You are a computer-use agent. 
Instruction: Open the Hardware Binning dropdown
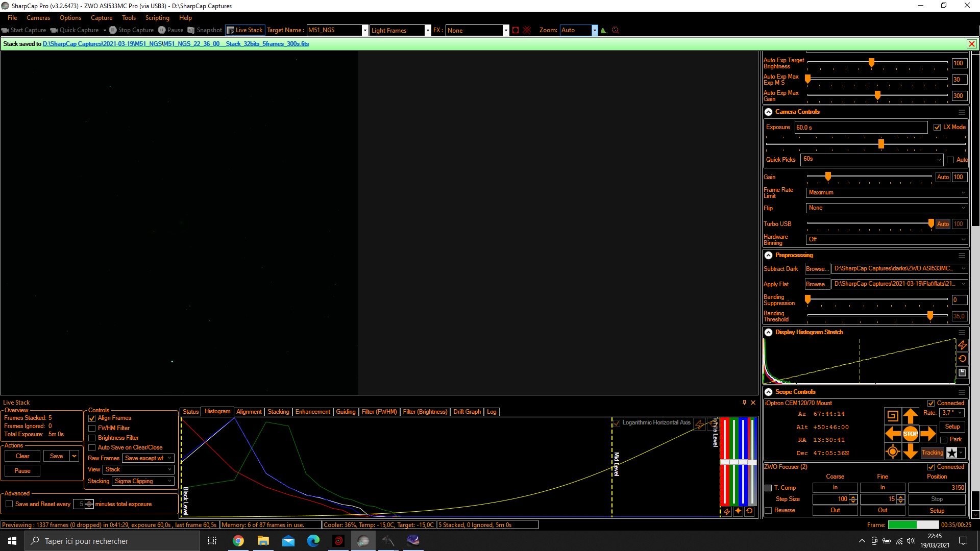(x=886, y=239)
